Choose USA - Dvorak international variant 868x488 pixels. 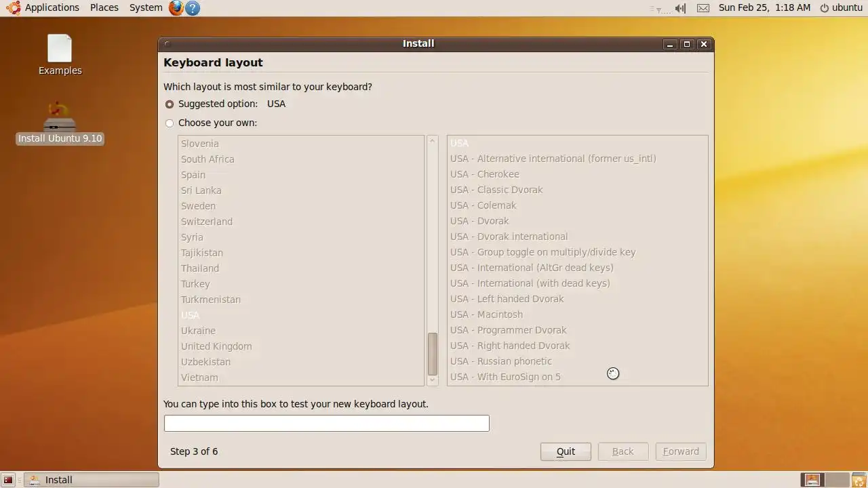(x=578, y=237)
